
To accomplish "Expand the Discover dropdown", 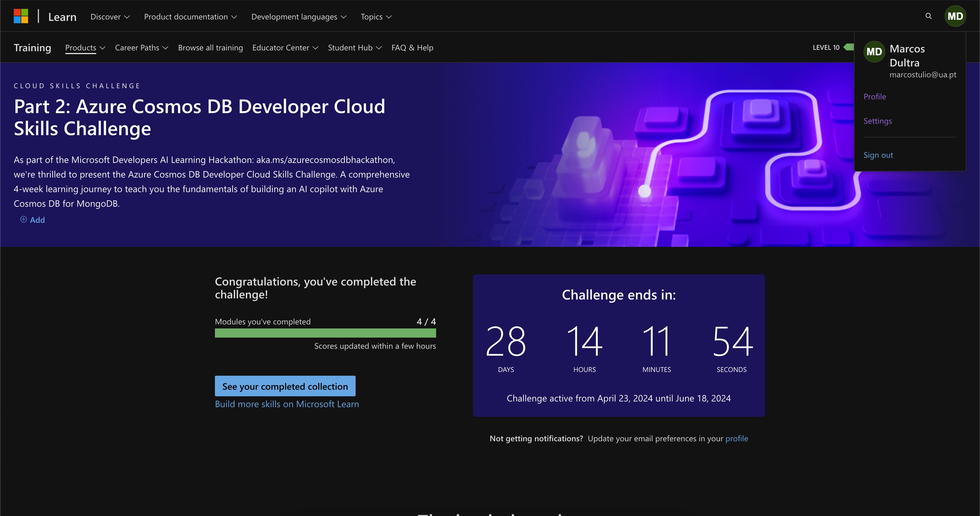I will click(109, 16).
